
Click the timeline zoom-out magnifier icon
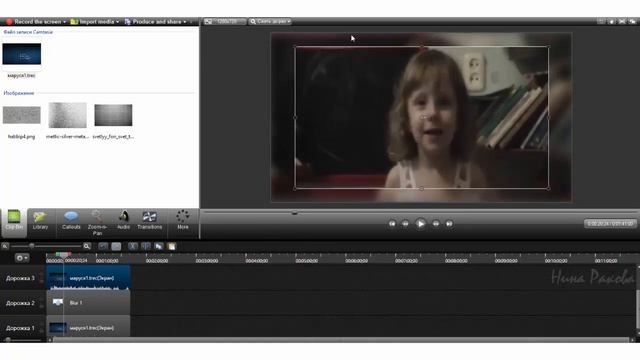coord(5,246)
